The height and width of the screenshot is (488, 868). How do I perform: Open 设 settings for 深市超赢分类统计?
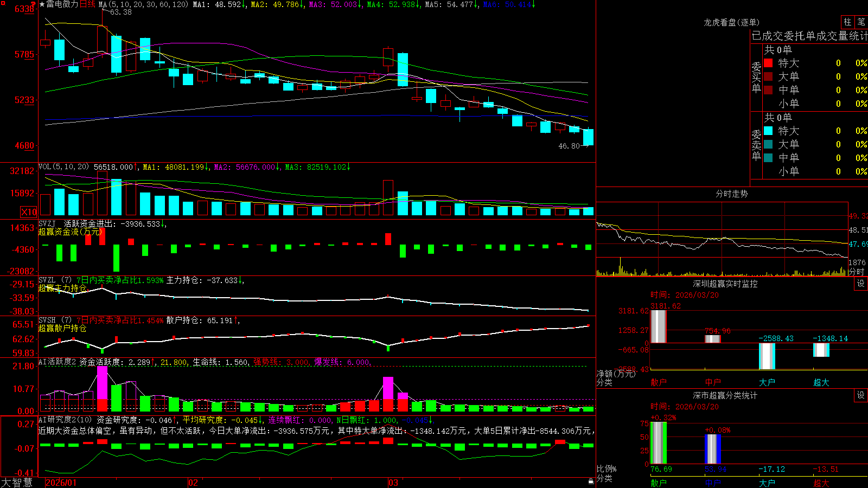(861, 395)
